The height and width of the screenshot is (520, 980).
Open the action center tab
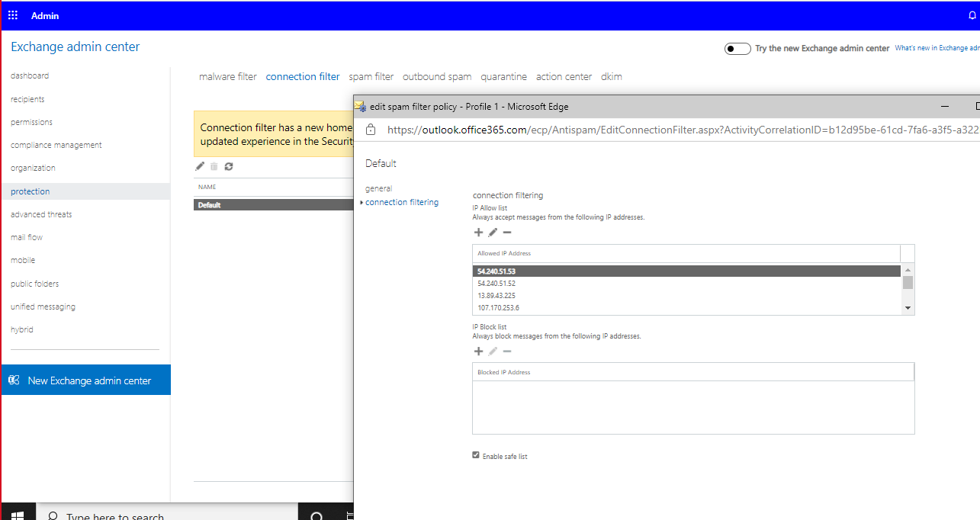[564, 76]
